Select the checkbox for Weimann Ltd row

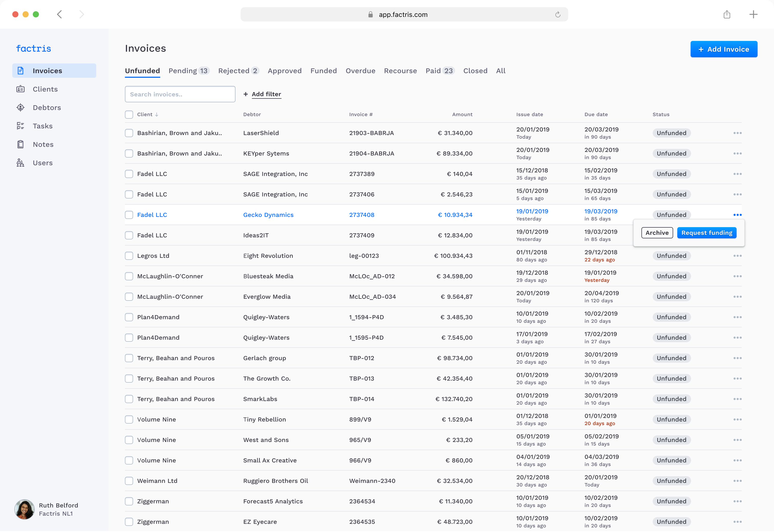tap(129, 481)
